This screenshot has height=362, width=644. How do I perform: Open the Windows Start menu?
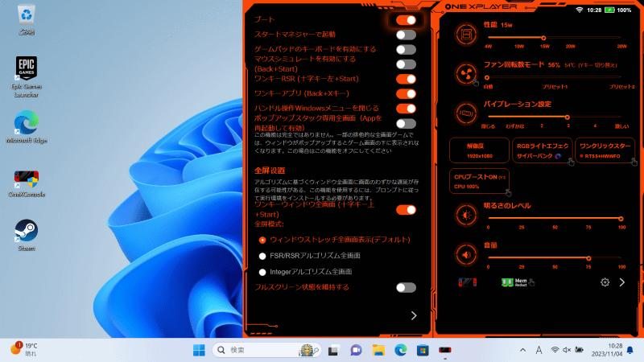tap(199, 350)
